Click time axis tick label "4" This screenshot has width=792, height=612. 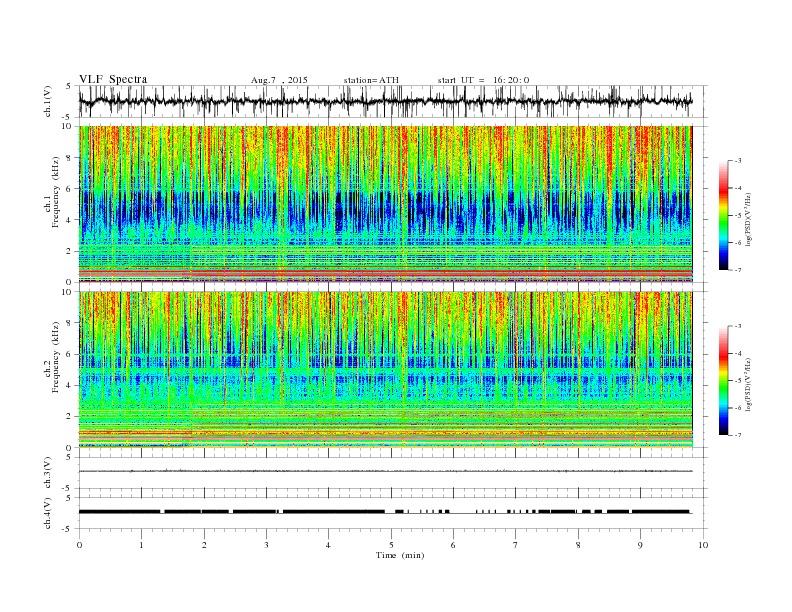coord(328,545)
